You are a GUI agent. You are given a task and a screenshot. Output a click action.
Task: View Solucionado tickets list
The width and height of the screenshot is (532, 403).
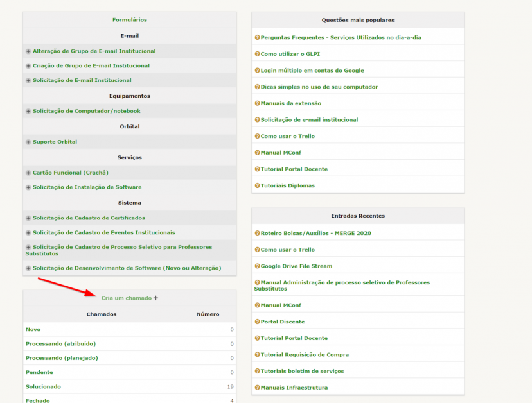(43, 386)
